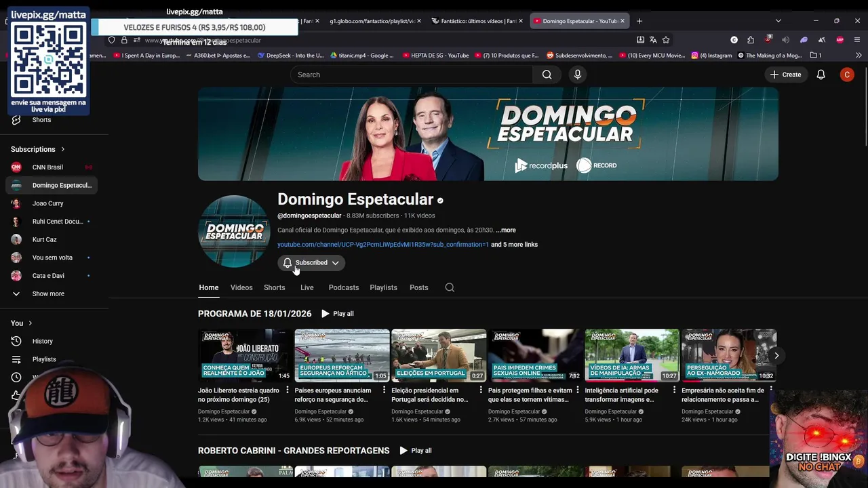Open Kurt Caz subscription
This screenshot has height=488, width=868.
pyautogui.click(x=52, y=240)
